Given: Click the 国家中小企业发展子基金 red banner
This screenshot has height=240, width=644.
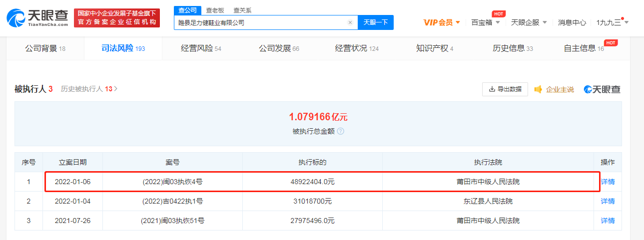Looking at the screenshot, I should (117, 17).
